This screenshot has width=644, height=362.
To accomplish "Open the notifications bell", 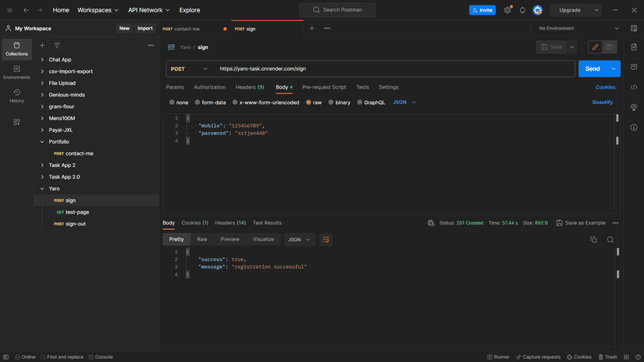I will pos(523,10).
